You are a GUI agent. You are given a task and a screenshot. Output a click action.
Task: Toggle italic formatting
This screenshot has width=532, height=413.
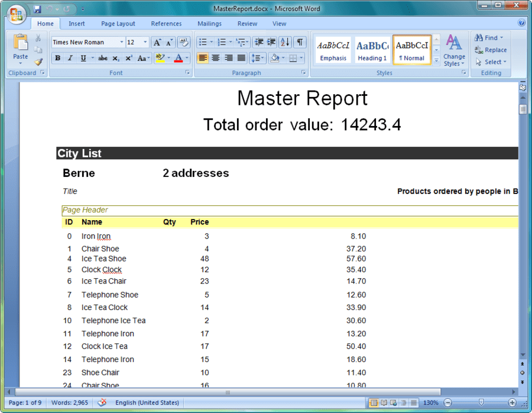[70, 57]
